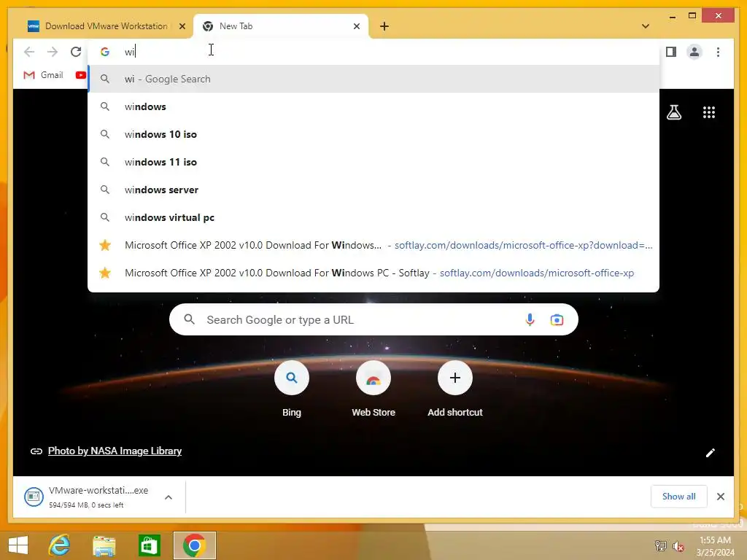Close the downloads bar
Viewport: 747px width, 560px height.
point(720,497)
